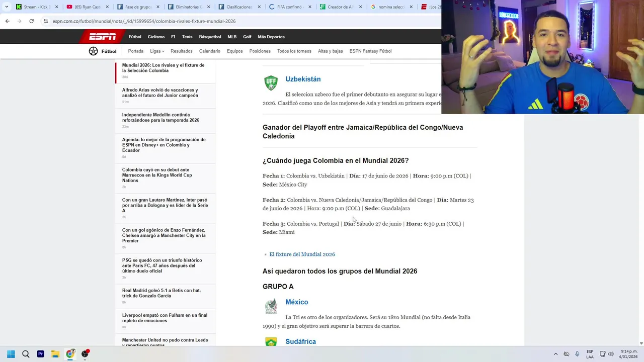
Task: Open Más Deportes menu
Action: [271, 37]
